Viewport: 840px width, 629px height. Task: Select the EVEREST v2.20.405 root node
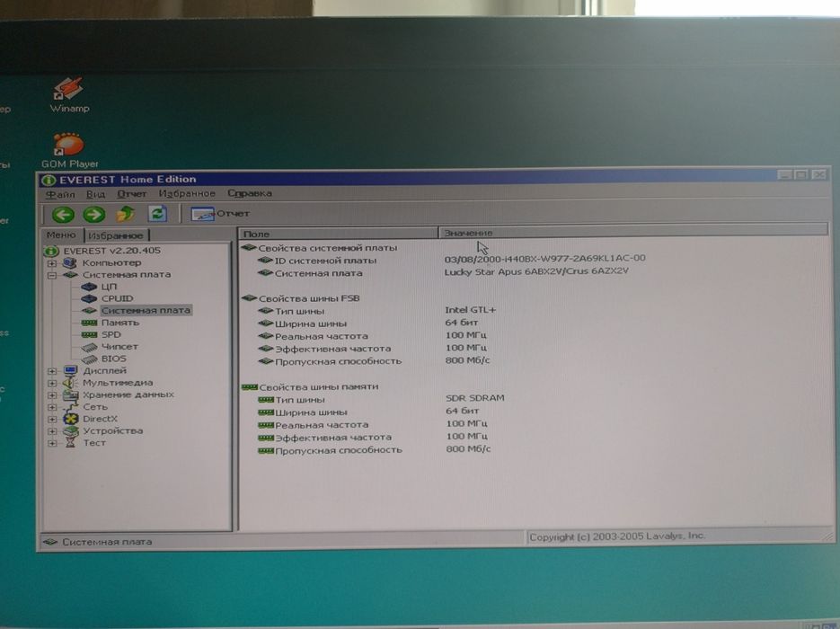111,251
